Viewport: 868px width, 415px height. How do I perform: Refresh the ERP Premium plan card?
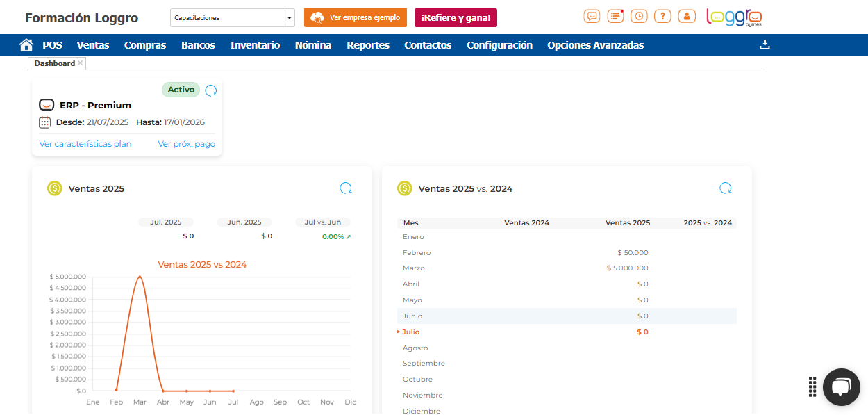pos(211,90)
